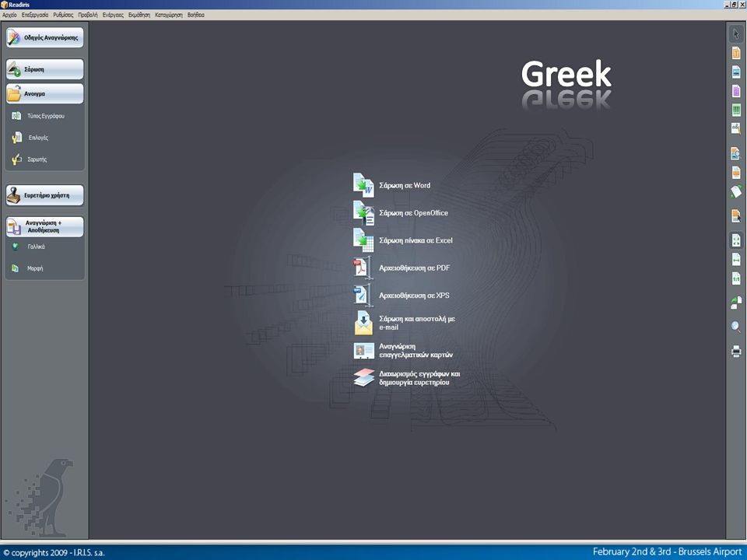Open the Εκμάθηση menu
Viewport: 747px width, 560px height.
pyautogui.click(x=139, y=15)
